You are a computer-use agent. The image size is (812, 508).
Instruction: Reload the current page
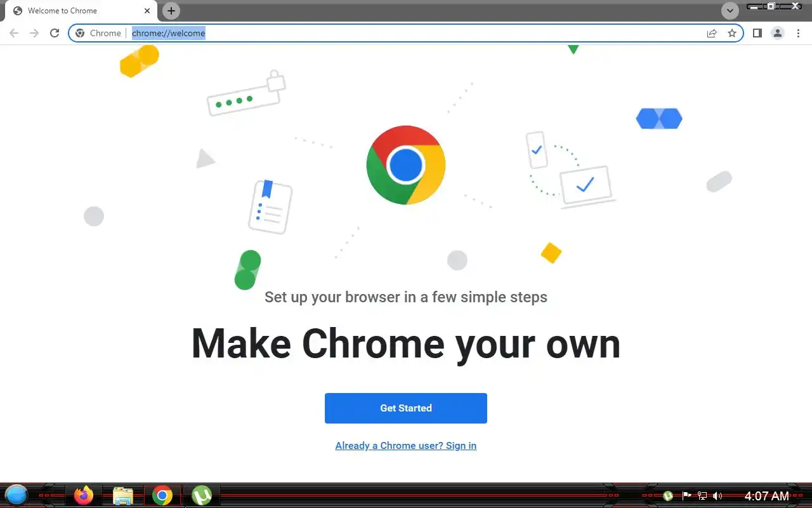55,33
